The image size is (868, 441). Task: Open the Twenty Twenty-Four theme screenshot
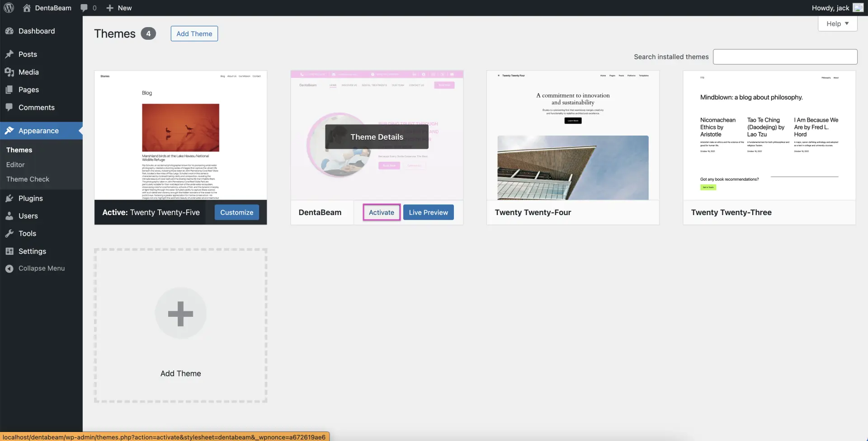573,135
